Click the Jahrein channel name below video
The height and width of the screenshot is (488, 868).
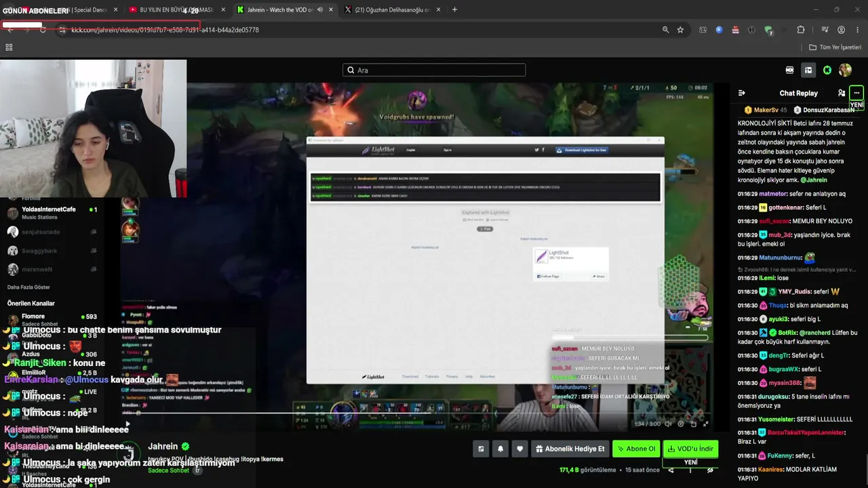[x=163, y=447]
